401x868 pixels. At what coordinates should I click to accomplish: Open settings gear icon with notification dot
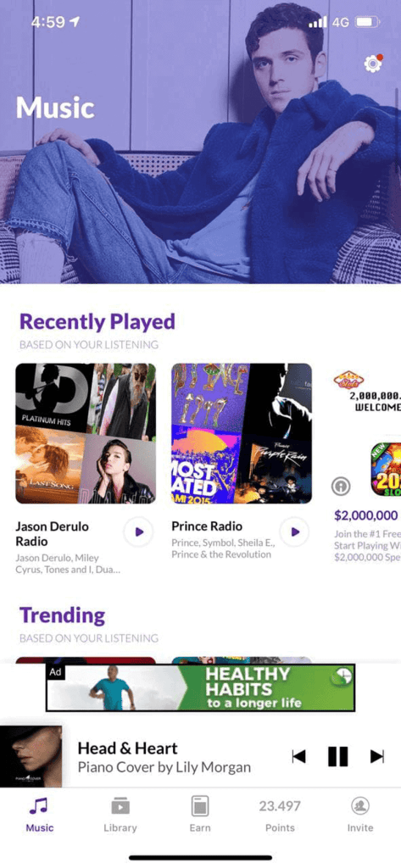373,64
